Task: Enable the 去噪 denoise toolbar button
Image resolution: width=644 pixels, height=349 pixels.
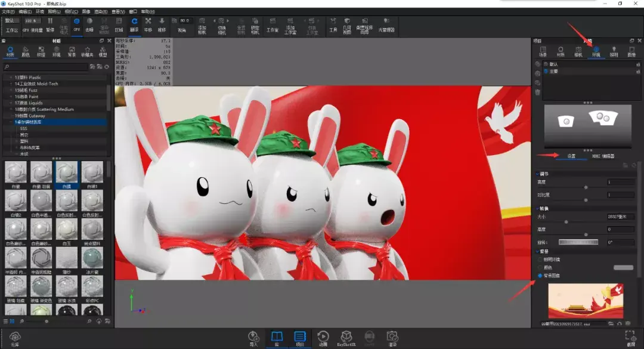Action: click(x=89, y=24)
